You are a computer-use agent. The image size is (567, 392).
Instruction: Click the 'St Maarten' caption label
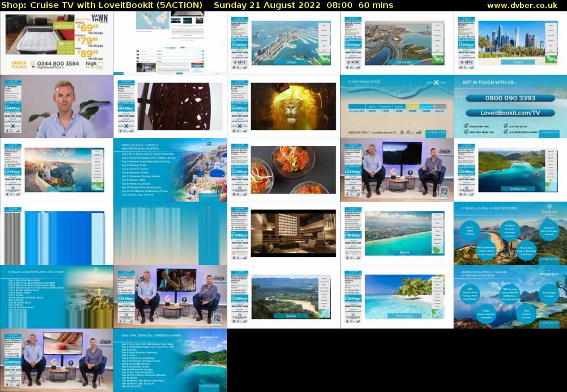[518, 189]
